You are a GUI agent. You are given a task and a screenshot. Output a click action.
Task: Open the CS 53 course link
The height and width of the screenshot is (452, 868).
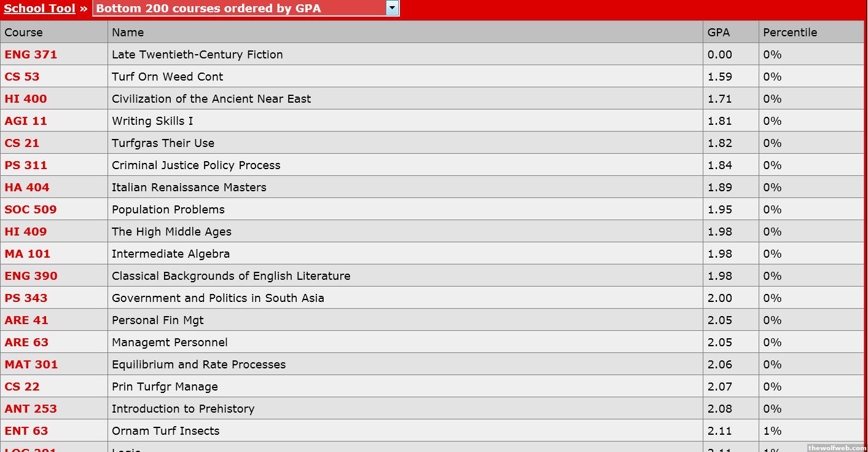click(x=22, y=76)
